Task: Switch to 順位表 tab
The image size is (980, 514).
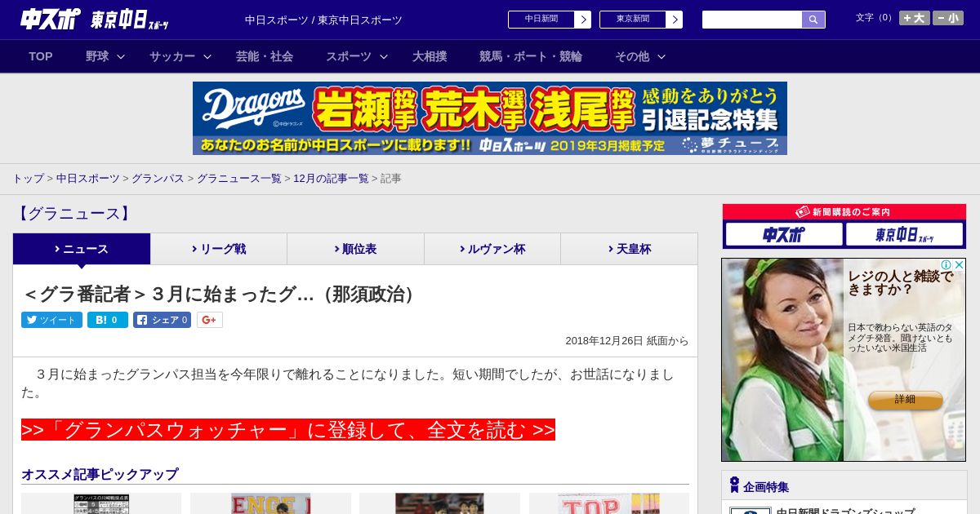Action: click(x=355, y=249)
